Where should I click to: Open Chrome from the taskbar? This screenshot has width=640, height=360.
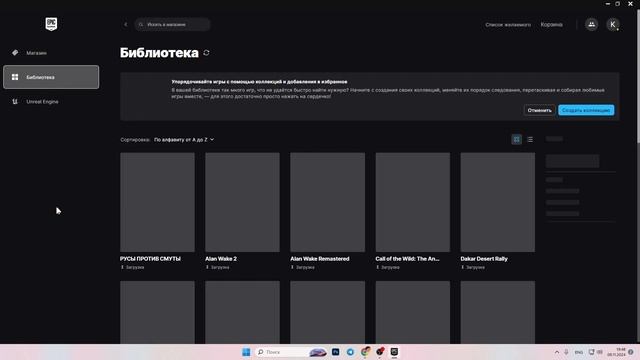(x=365, y=352)
